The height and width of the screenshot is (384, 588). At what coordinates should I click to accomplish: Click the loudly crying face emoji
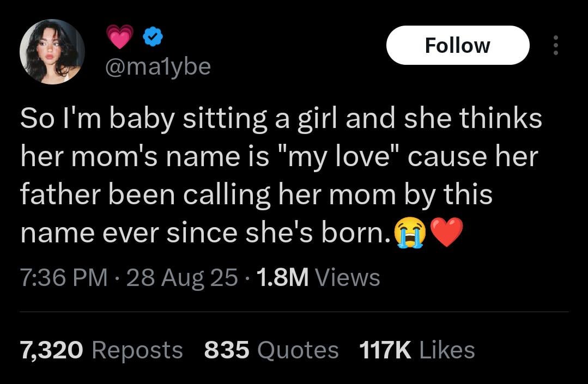point(409,233)
